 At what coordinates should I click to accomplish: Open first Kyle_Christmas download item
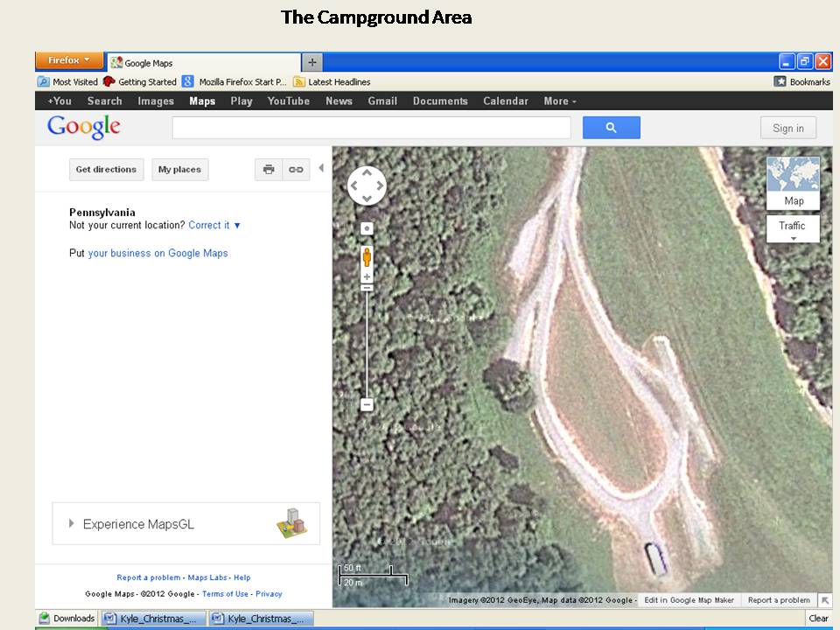(154, 619)
